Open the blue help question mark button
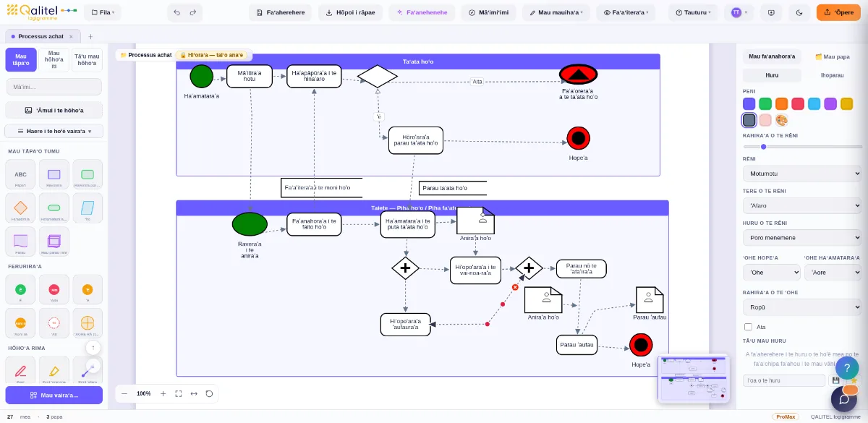 pyautogui.click(x=847, y=368)
